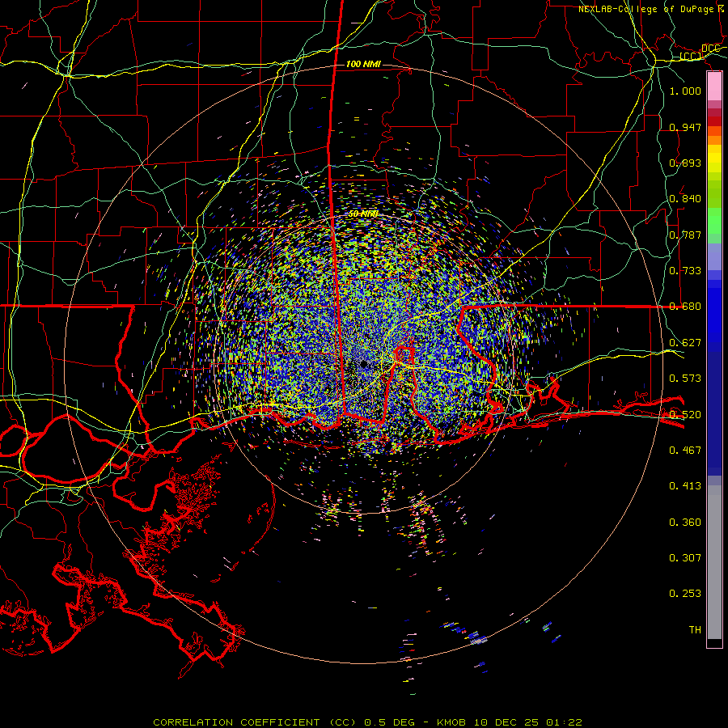Viewport: 728px width, 728px height.
Task: Click the "1.000" color scale value
Action: pyautogui.click(x=685, y=91)
